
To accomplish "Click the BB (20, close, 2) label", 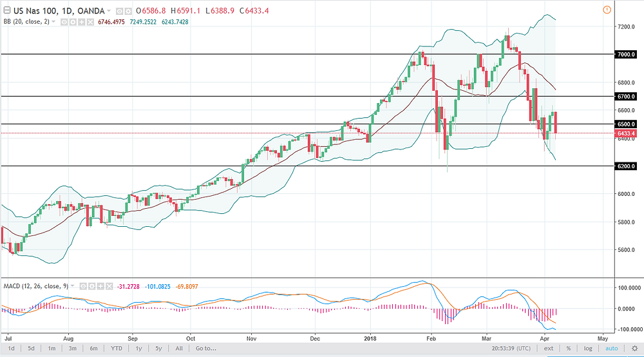I will click(26, 22).
